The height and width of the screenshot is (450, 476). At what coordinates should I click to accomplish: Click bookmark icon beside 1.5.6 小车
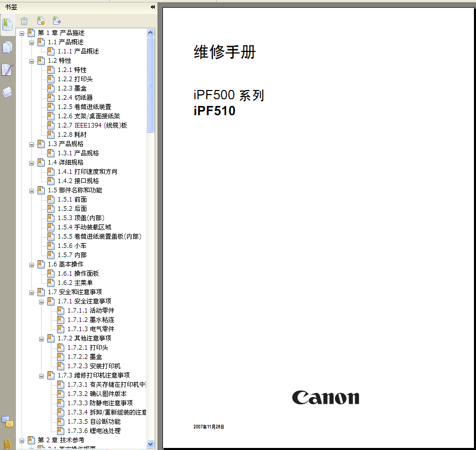pyautogui.click(x=51, y=246)
